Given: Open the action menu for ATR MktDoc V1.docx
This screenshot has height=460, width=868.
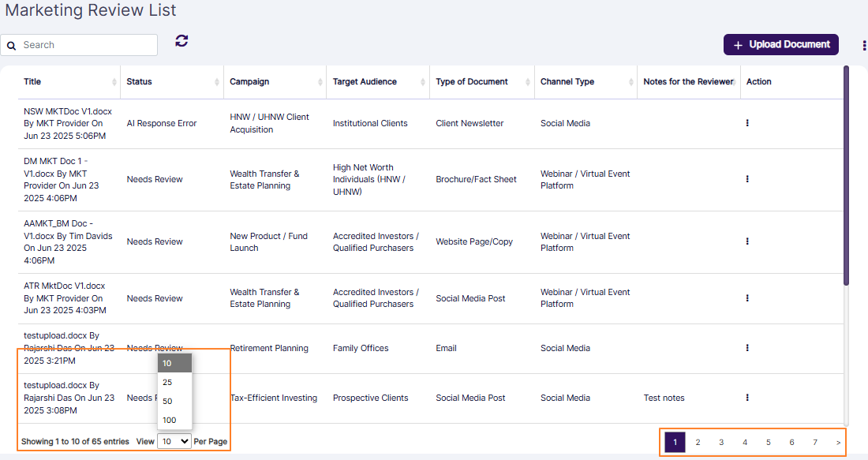Looking at the screenshot, I should coord(747,298).
